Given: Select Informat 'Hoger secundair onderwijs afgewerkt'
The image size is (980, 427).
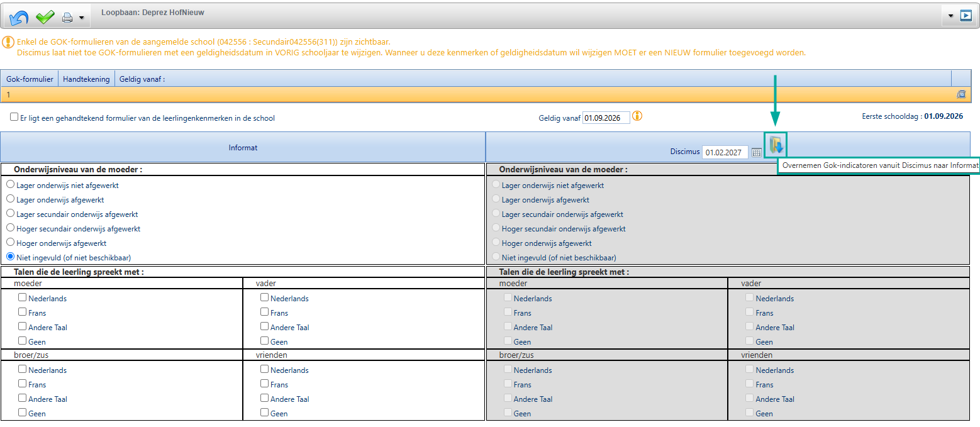Looking at the screenshot, I should coord(10,228).
